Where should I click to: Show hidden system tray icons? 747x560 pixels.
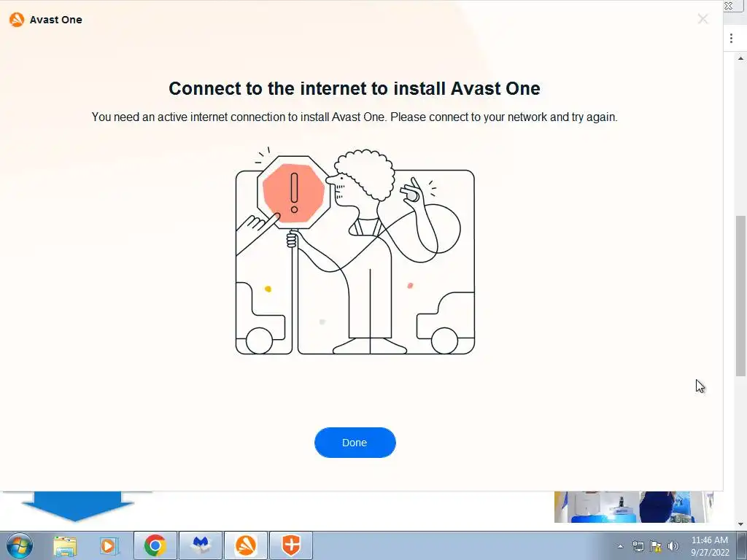620,547
